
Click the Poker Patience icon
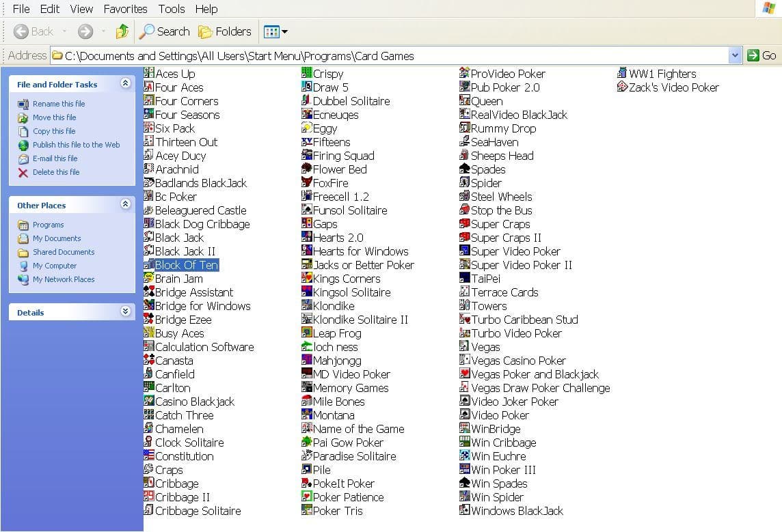coord(307,496)
